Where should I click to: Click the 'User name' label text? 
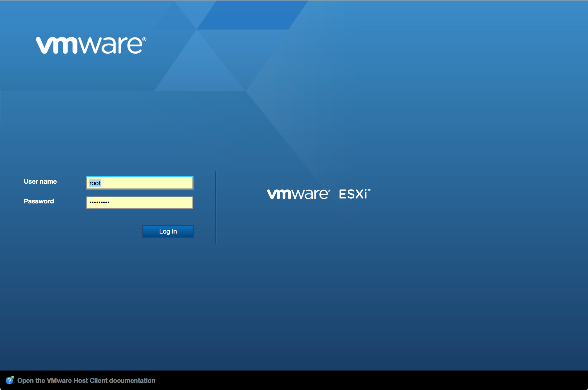40,182
